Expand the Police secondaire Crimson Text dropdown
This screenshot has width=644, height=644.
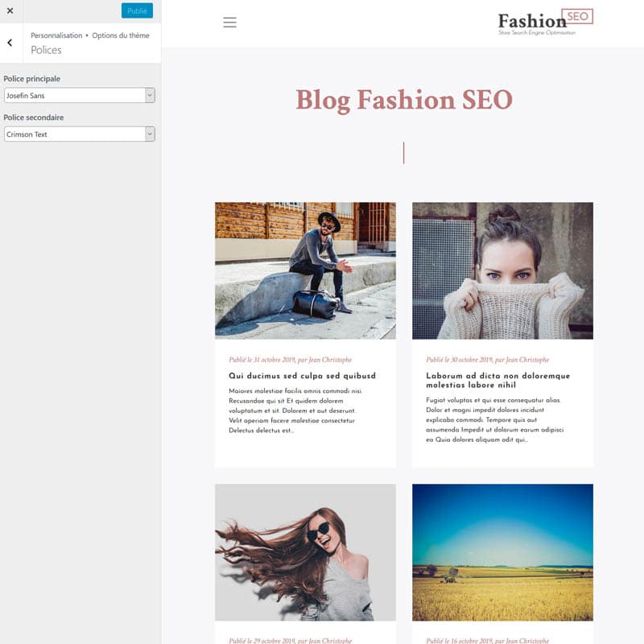coord(79,134)
